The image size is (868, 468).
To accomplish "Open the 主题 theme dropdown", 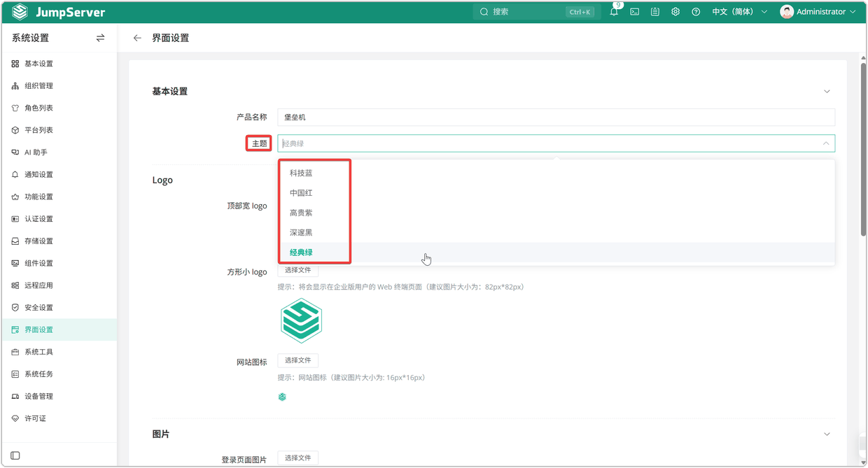I will point(556,143).
